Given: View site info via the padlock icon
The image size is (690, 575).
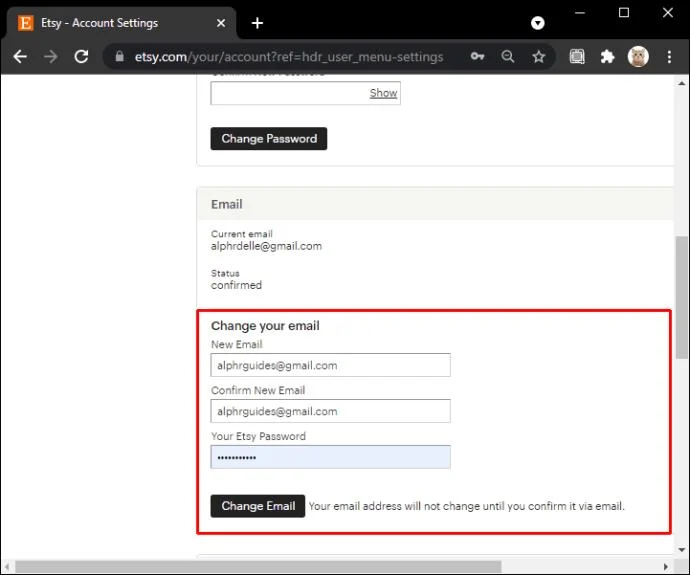Looking at the screenshot, I should pos(119,56).
